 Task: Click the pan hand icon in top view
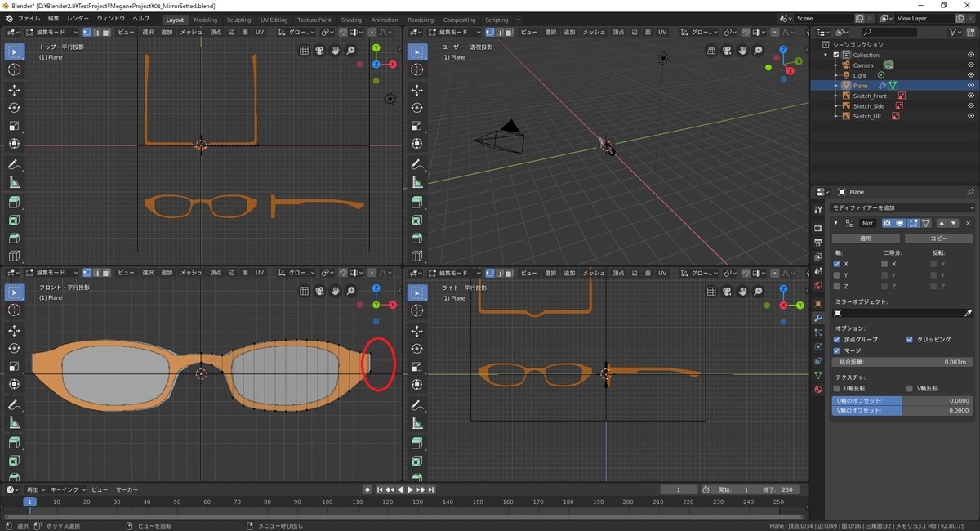tap(335, 51)
